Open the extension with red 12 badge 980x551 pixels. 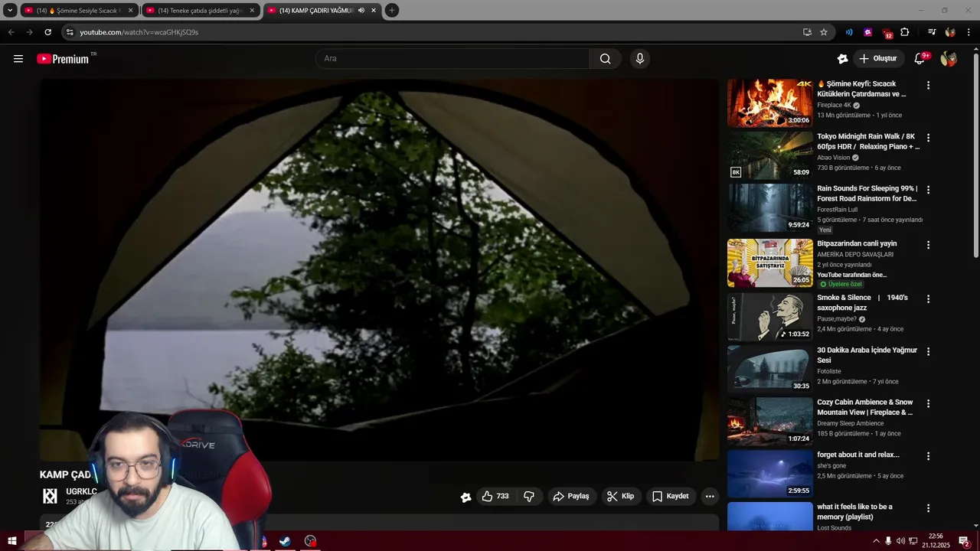point(887,33)
